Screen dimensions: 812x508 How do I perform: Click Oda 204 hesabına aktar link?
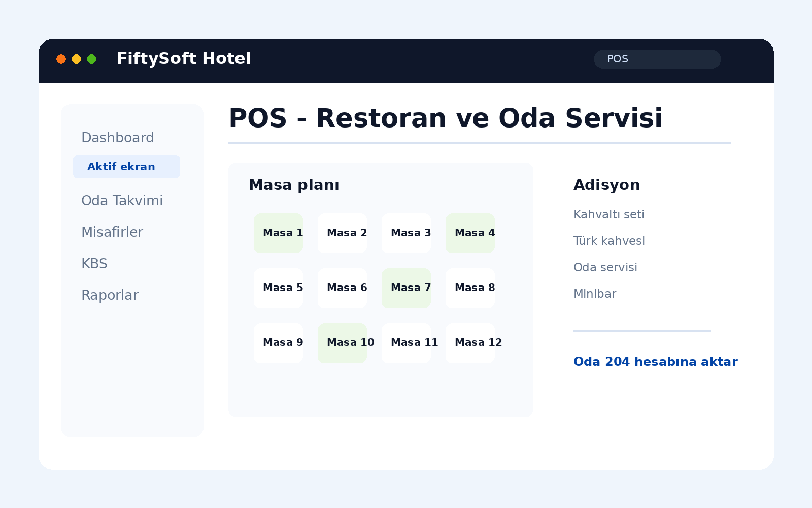pos(655,362)
